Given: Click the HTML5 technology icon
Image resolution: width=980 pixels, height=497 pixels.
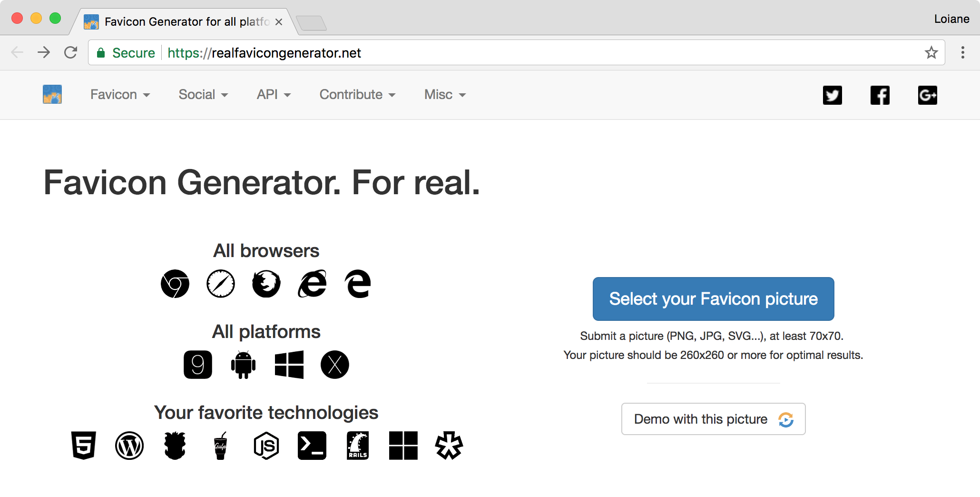Looking at the screenshot, I should (x=84, y=446).
